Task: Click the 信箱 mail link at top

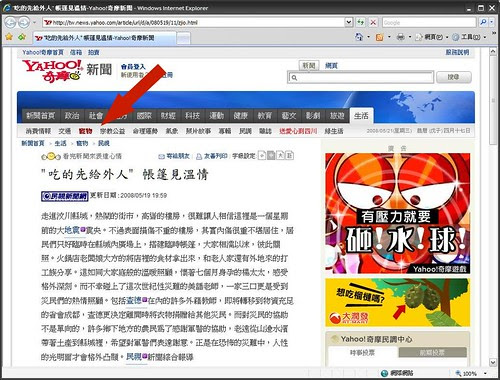Action: coord(76,52)
